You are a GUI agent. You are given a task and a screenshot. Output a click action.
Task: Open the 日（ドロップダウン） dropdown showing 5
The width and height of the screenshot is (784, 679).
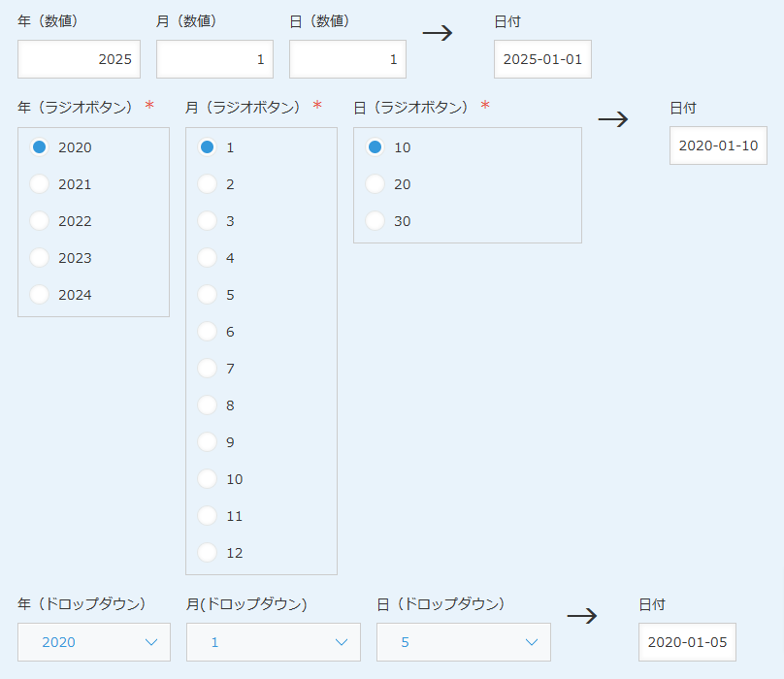pyautogui.click(x=463, y=642)
